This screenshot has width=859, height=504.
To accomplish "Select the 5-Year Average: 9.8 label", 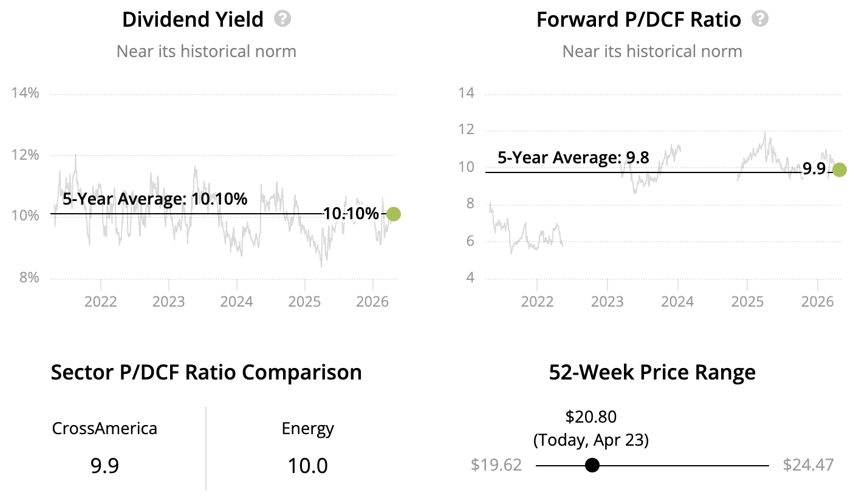I will [x=573, y=158].
